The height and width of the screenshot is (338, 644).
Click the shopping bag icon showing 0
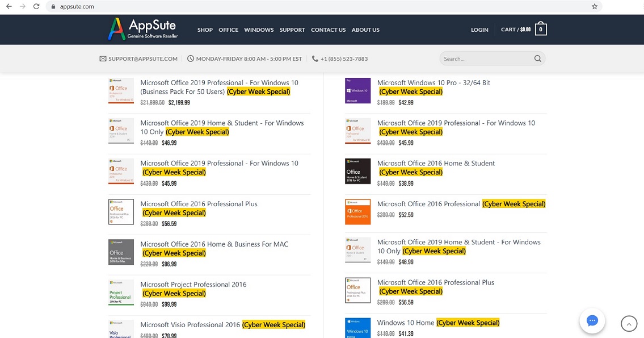pyautogui.click(x=541, y=29)
